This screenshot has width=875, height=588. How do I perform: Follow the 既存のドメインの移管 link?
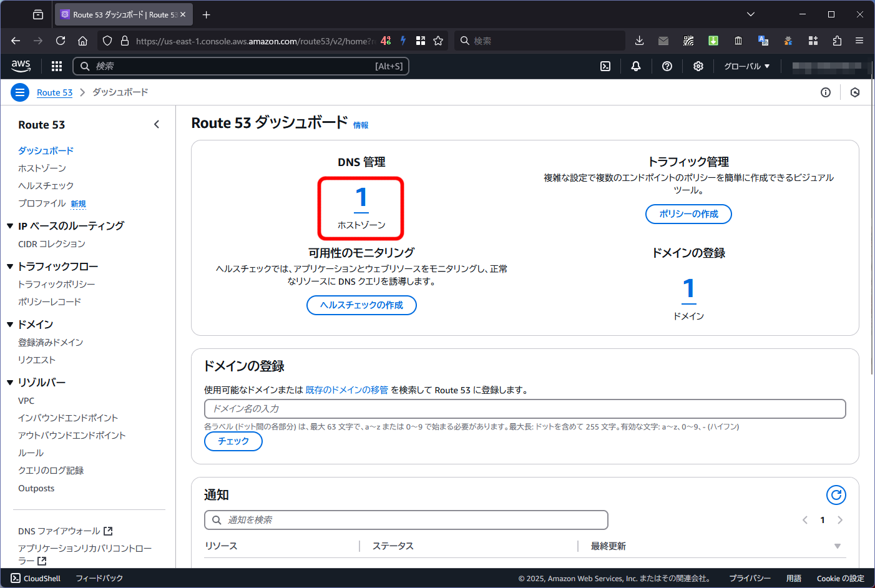pyautogui.click(x=346, y=390)
